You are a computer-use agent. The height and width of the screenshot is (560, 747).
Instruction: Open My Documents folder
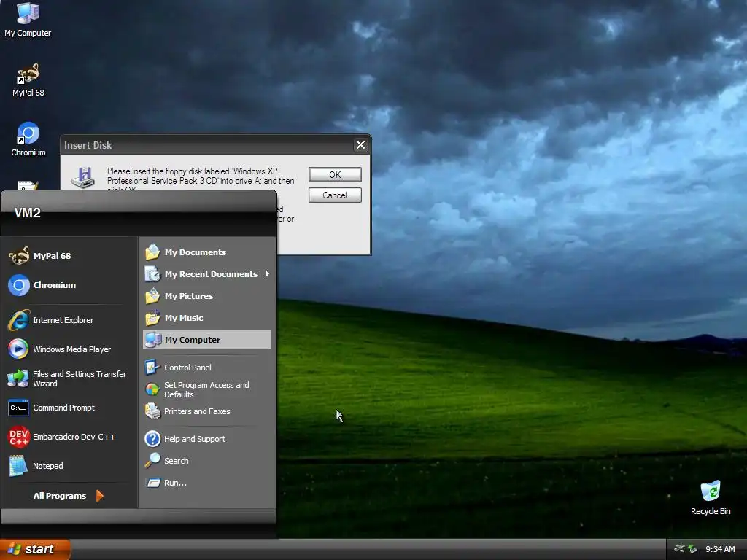(206, 252)
